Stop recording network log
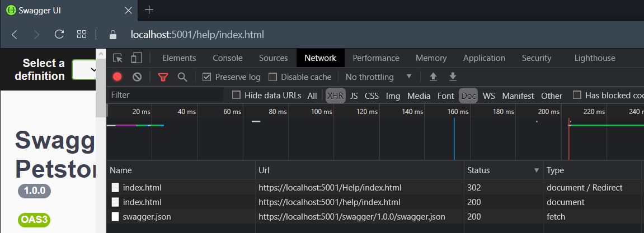Viewport: 644px width, 233px height. tap(117, 77)
